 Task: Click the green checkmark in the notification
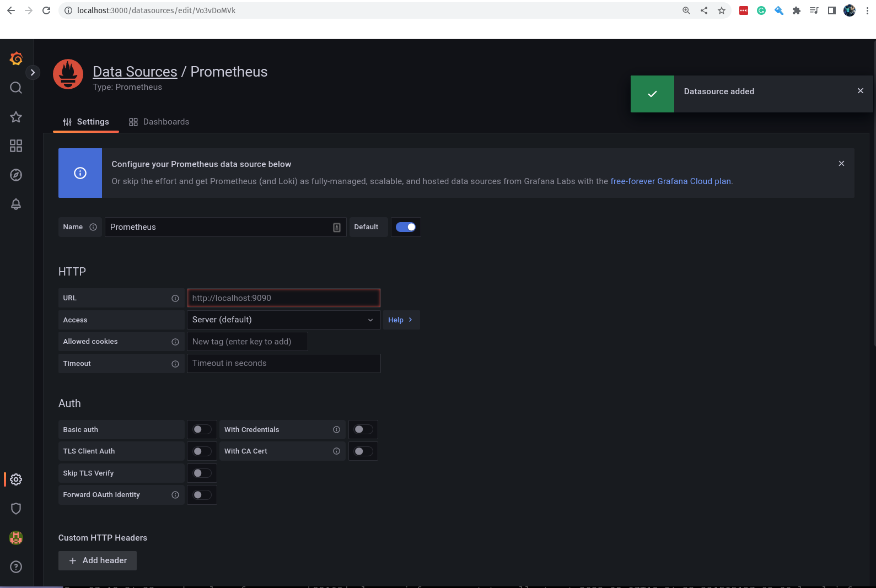[x=652, y=94]
